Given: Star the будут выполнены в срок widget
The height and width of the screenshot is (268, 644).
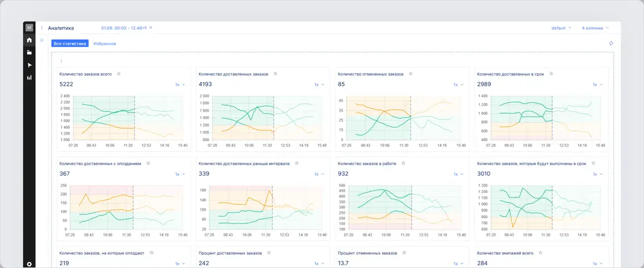Looking at the screenshot, I should click(593, 163).
